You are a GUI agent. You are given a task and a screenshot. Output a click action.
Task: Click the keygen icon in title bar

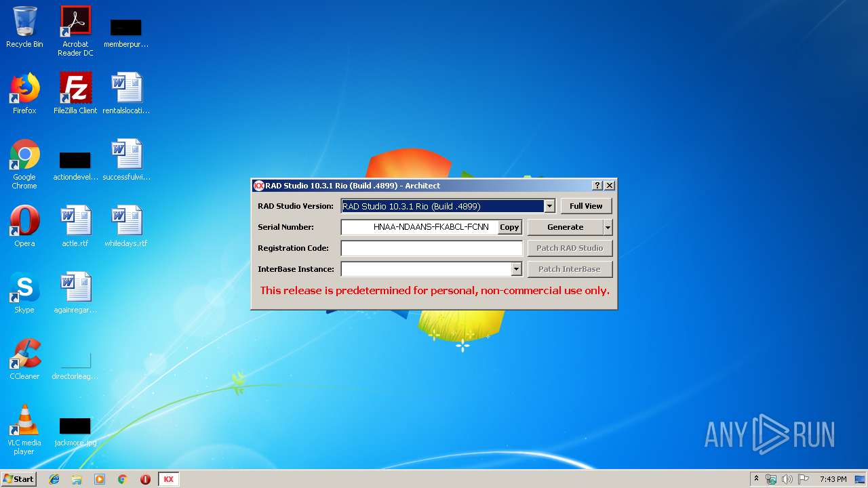click(x=258, y=186)
